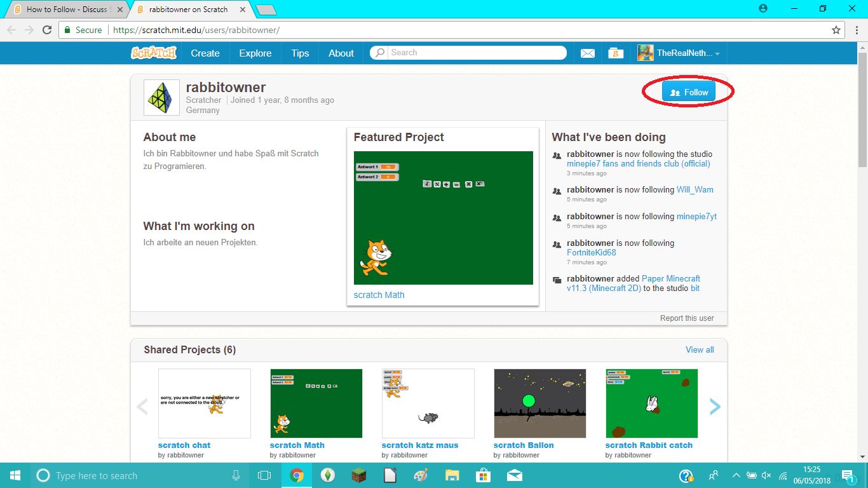The width and height of the screenshot is (868, 488).
Task: Expand hidden icons in the system tray
Action: (735, 475)
